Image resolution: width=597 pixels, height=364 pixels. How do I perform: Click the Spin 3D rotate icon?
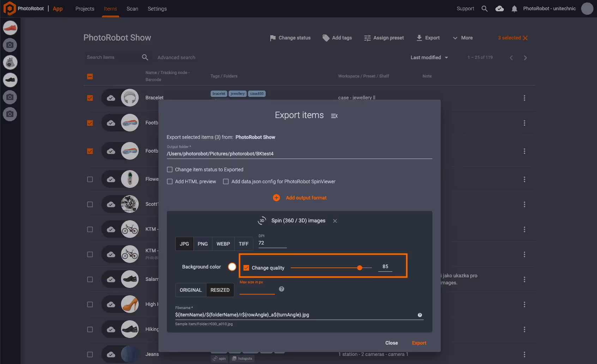click(262, 221)
